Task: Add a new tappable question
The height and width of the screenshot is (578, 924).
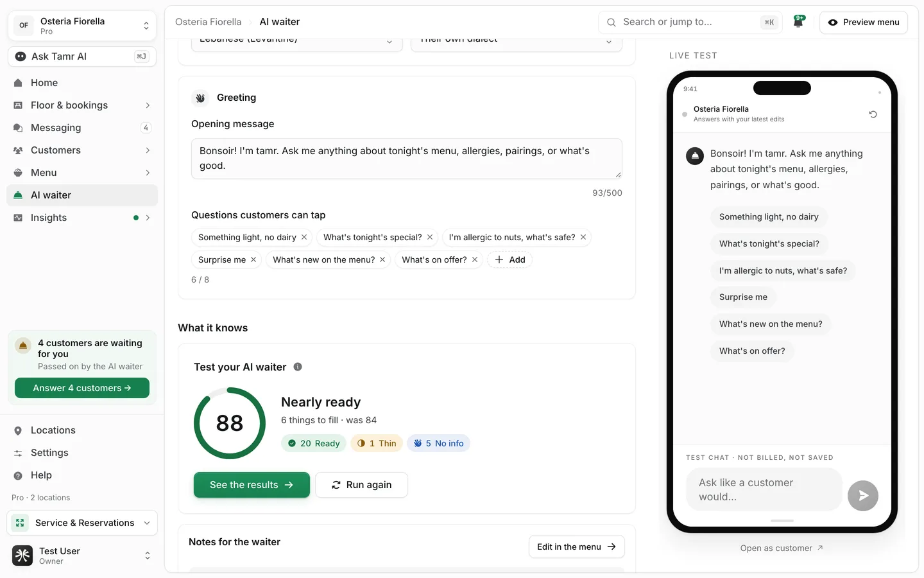Action: coord(510,260)
